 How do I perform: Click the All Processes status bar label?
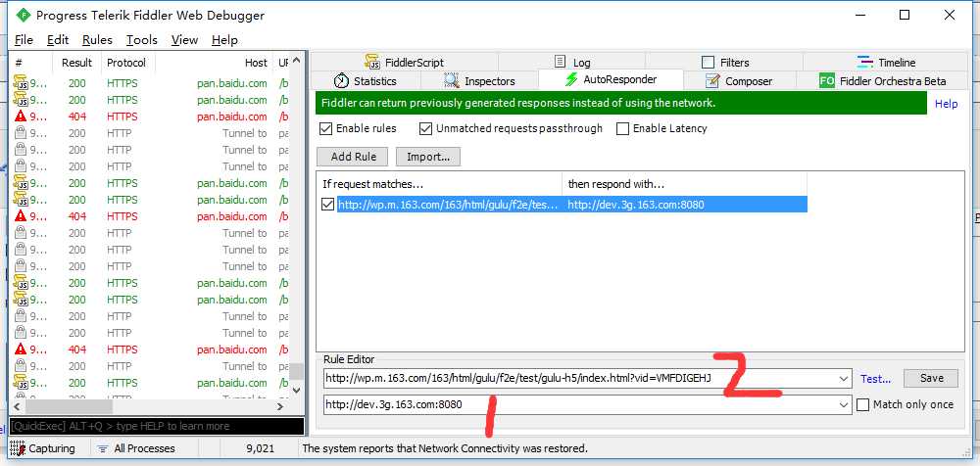(x=144, y=448)
